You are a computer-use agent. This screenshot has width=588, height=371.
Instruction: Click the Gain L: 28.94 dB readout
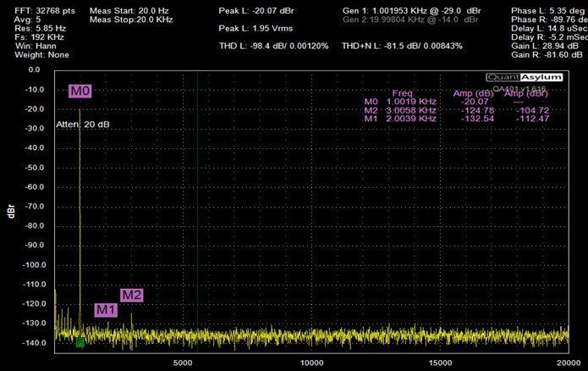545,47
